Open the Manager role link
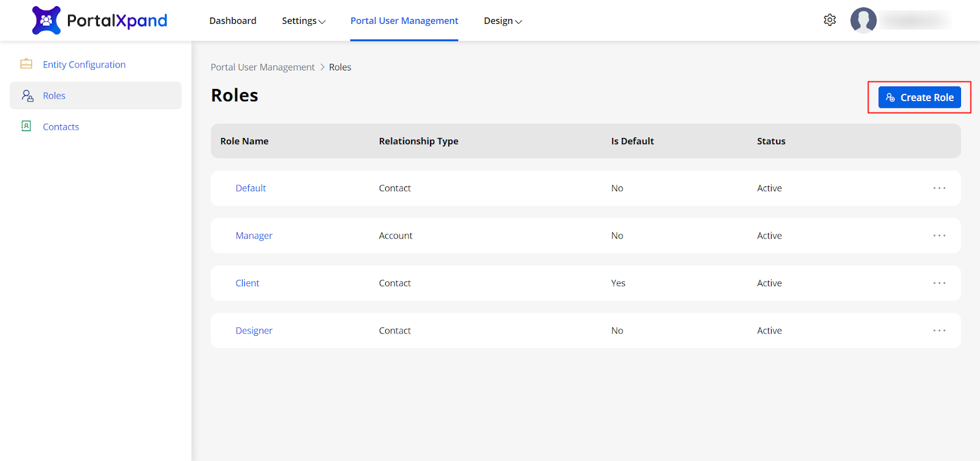 click(x=254, y=235)
